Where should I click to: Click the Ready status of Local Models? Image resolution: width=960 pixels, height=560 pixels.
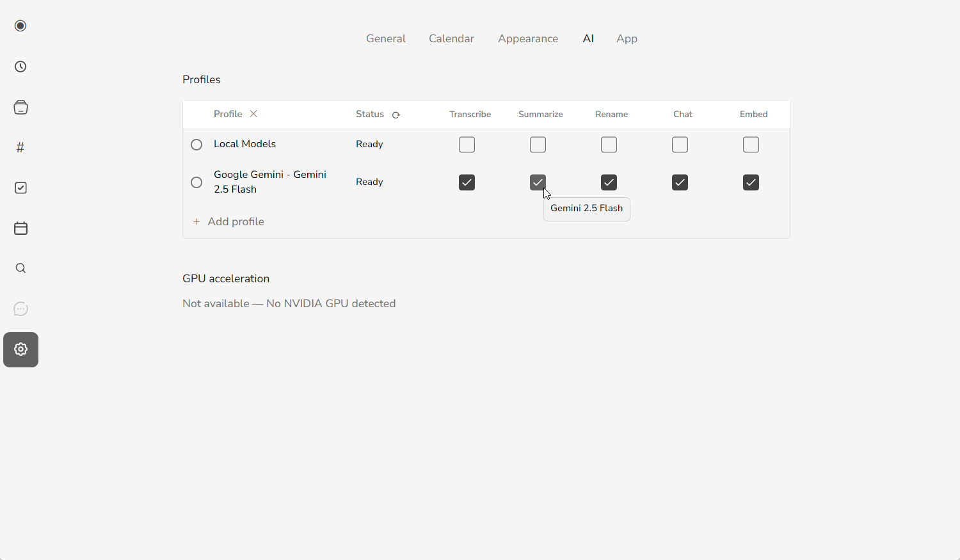coord(369,144)
